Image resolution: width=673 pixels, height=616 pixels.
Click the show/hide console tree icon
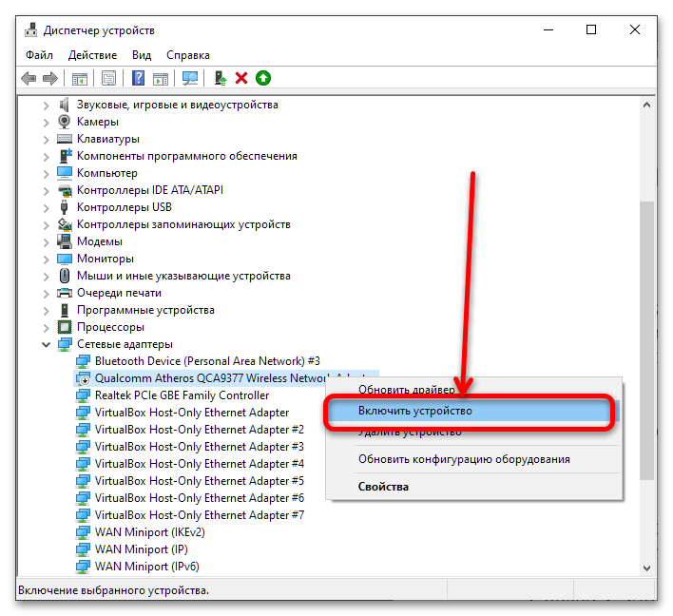click(80, 79)
